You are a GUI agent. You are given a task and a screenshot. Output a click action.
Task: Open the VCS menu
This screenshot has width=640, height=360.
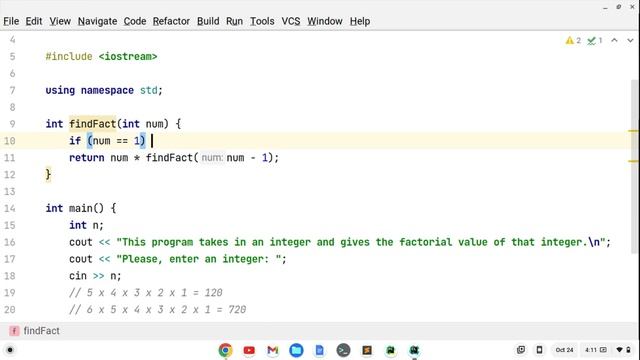coord(291,21)
